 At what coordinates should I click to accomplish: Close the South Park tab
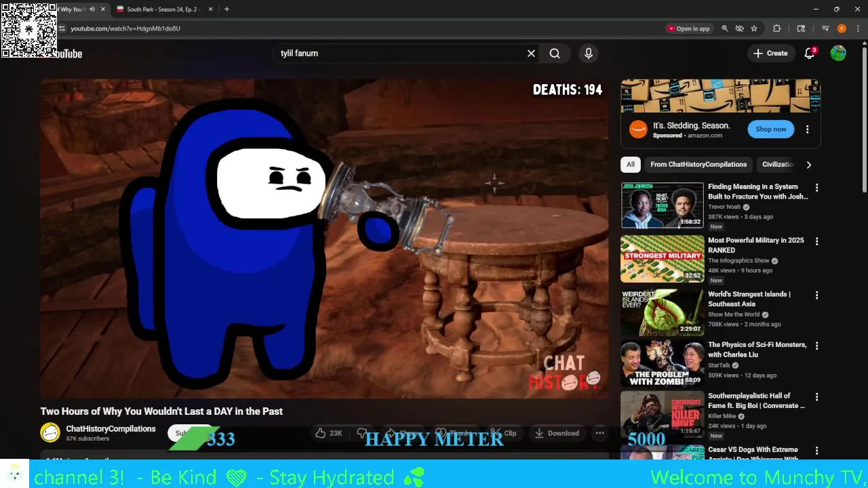point(210,9)
